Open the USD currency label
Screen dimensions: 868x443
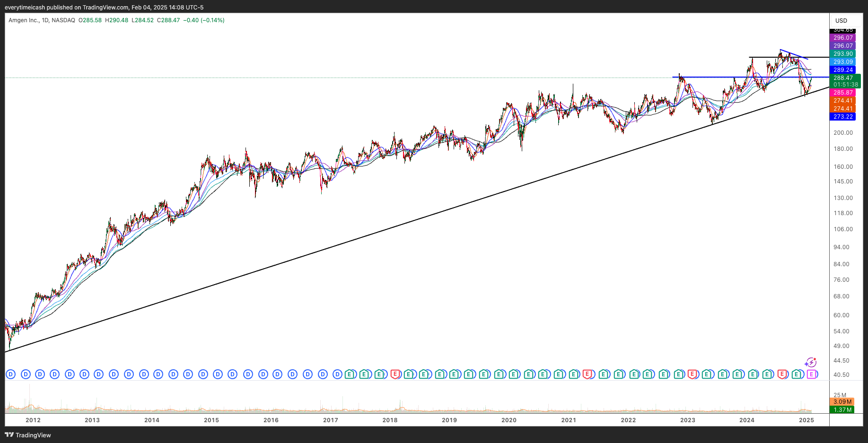coord(841,21)
